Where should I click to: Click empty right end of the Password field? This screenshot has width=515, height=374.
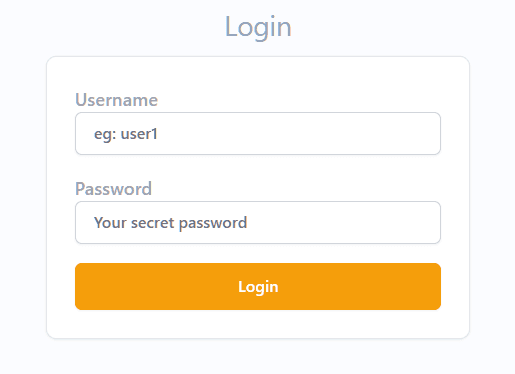pos(400,222)
